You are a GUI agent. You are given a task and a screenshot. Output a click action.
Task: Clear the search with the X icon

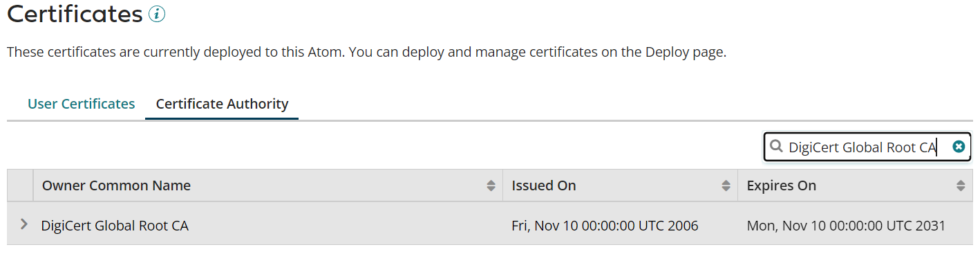click(x=959, y=147)
